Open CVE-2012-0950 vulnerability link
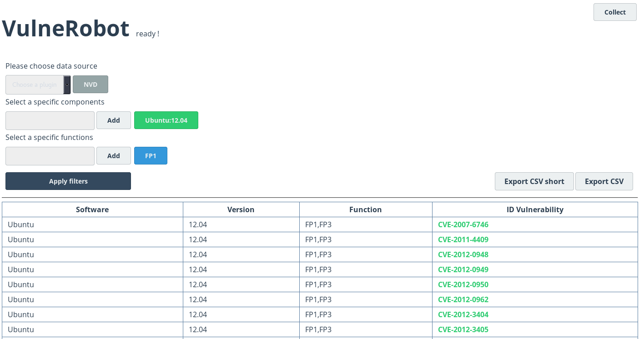 463,284
